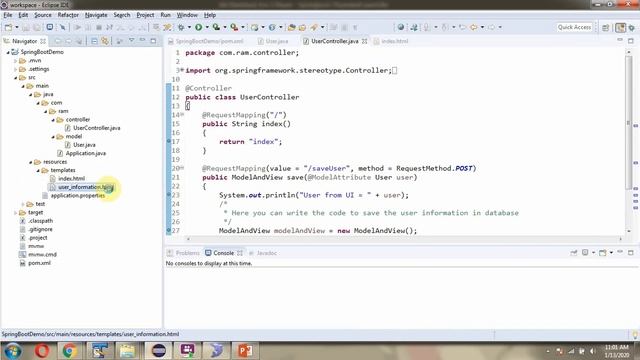This screenshot has height=360, width=640.
Task: Expand the target folder
Action: 16,213
